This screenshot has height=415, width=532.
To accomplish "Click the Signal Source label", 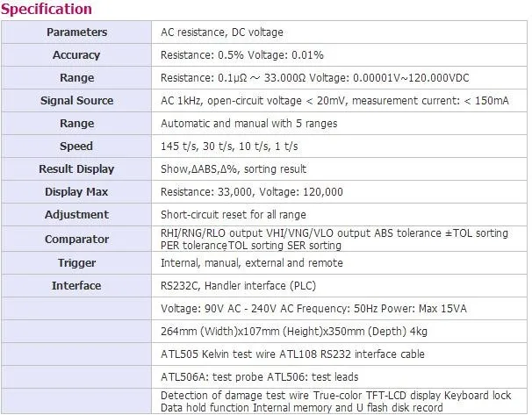I will 76,101.
